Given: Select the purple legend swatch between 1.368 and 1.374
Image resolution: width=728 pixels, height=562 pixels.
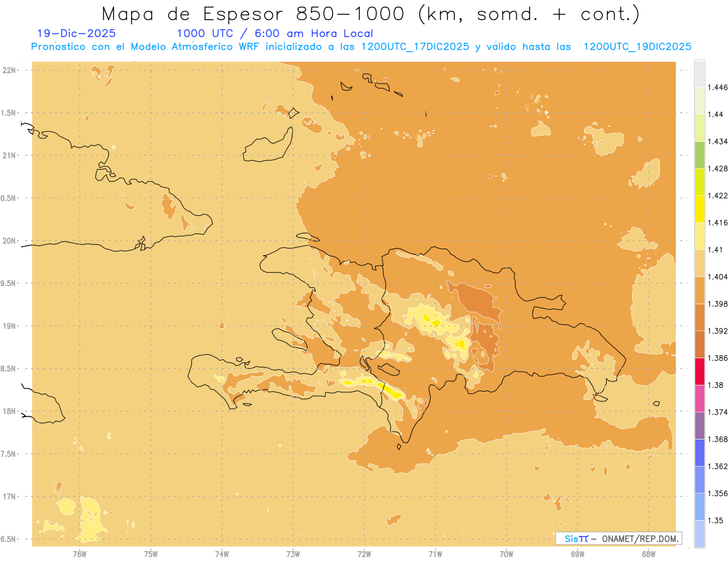Looking at the screenshot, I should (699, 426).
